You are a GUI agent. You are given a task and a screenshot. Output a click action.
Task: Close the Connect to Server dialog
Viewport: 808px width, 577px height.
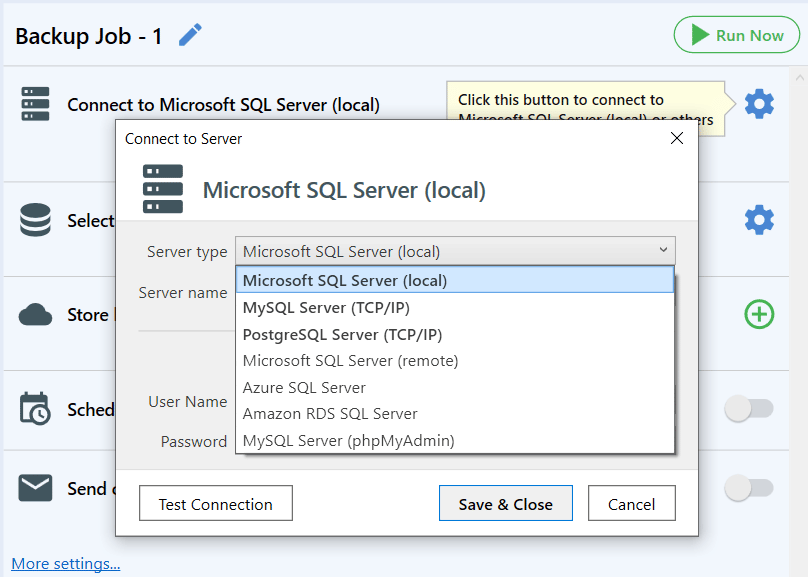pos(677,138)
